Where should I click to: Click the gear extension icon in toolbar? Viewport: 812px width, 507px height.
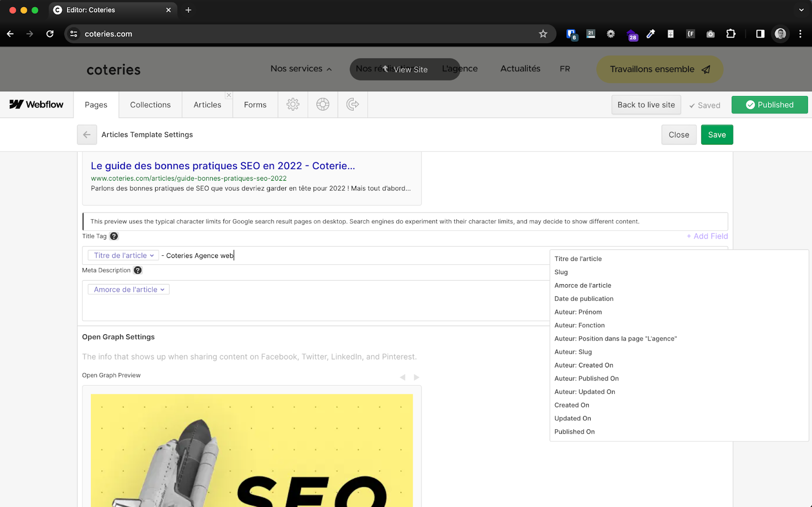611,34
